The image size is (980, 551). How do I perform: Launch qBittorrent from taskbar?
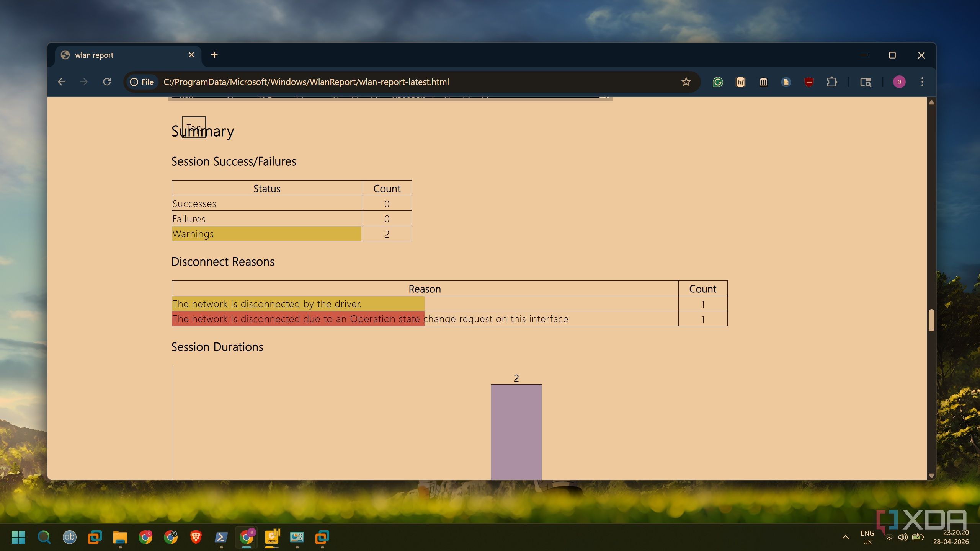(x=69, y=537)
